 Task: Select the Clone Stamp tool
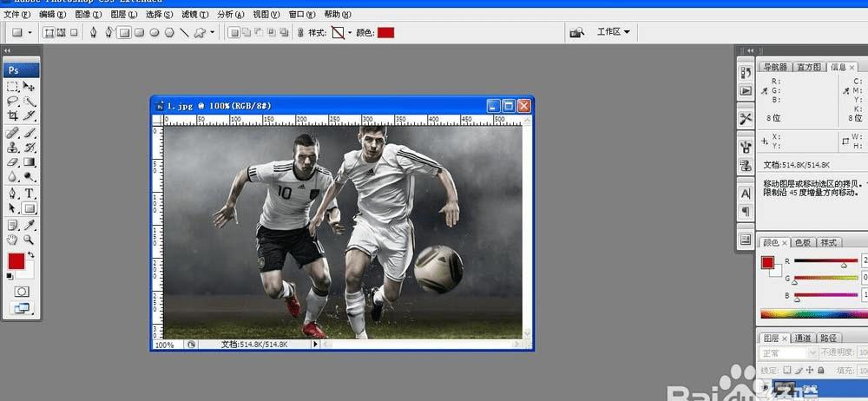(x=12, y=148)
